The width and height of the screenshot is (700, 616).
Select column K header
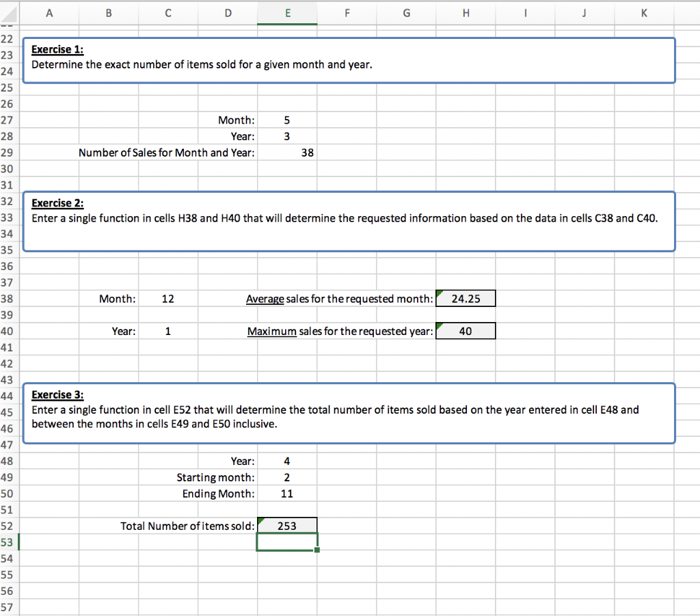(644, 13)
